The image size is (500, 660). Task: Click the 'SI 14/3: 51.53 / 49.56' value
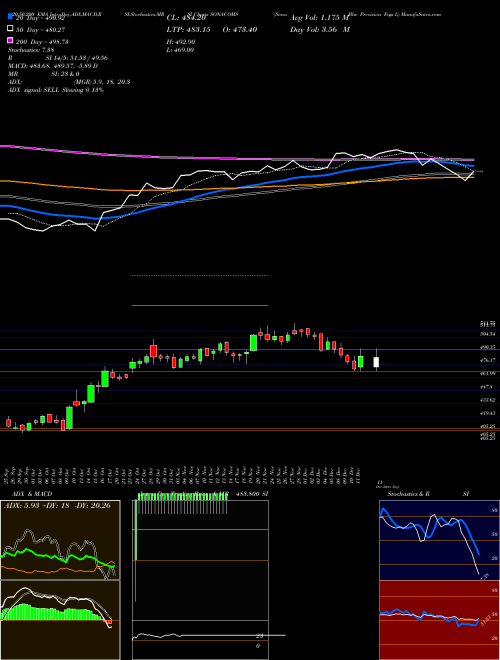point(79,58)
